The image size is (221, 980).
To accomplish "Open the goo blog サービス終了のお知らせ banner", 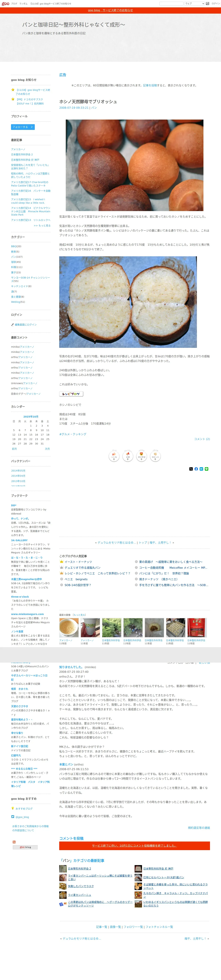I will coord(110,10).
